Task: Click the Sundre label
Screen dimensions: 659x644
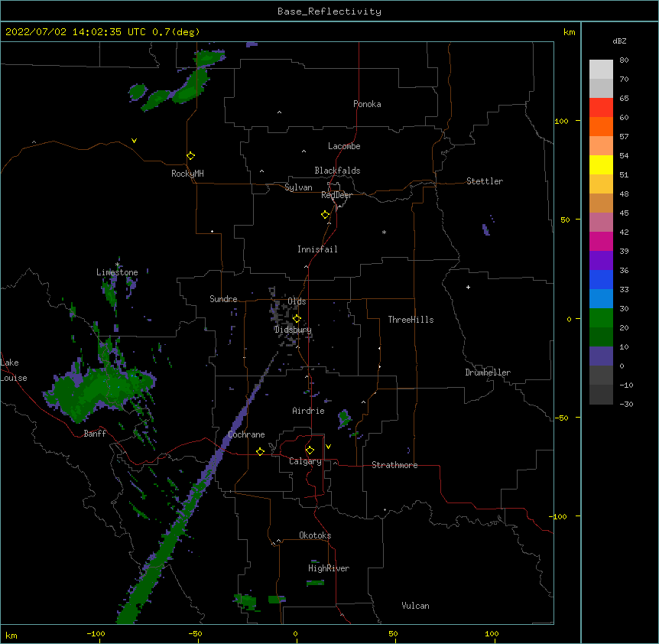Action: [223, 299]
